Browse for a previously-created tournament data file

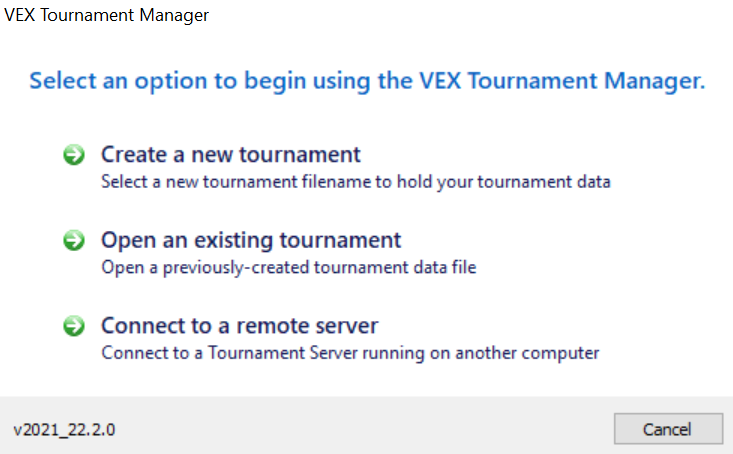click(x=251, y=240)
